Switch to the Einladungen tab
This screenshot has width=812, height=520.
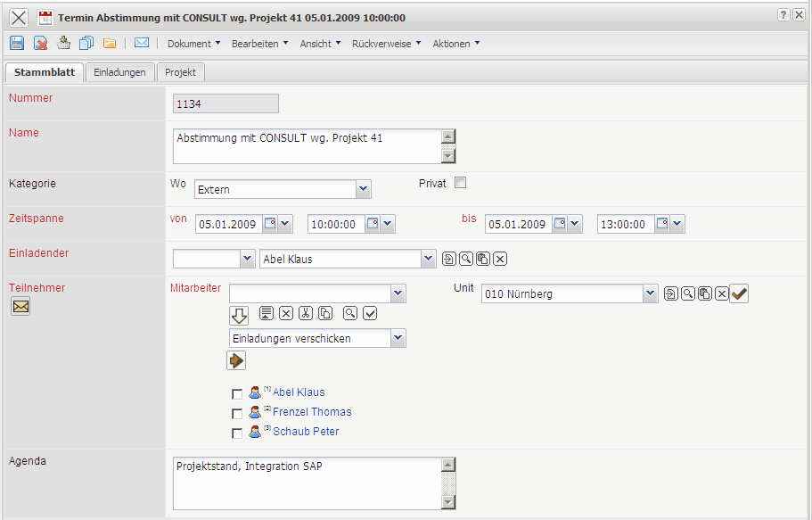119,72
